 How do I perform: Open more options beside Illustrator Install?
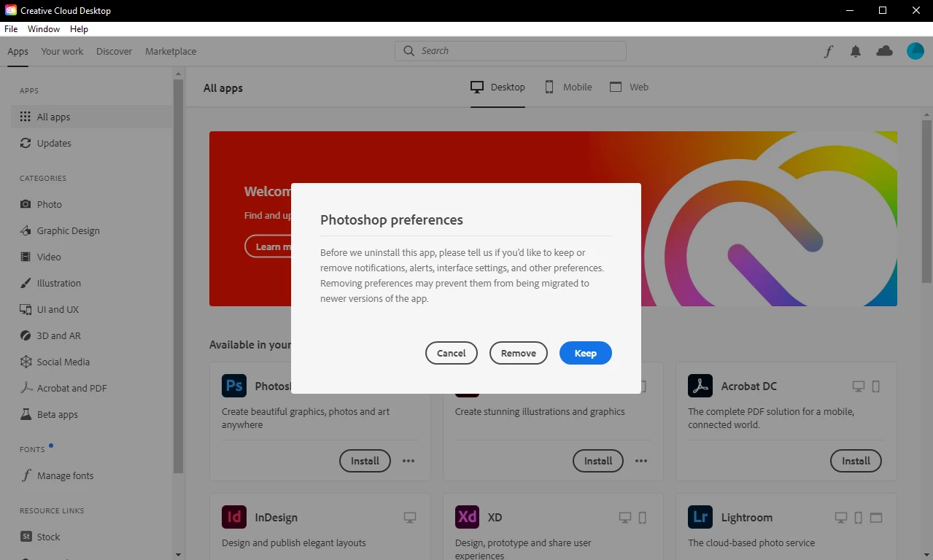641,461
